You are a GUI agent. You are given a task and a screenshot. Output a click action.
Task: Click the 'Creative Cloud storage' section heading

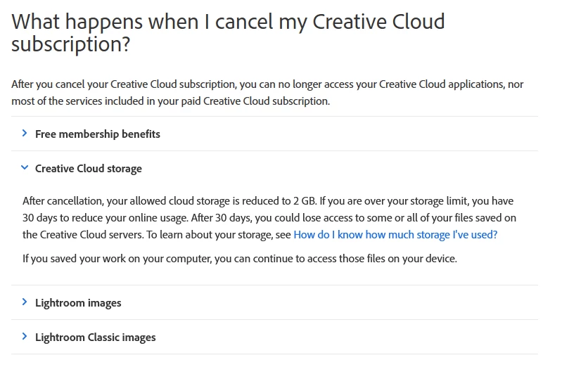(x=89, y=169)
